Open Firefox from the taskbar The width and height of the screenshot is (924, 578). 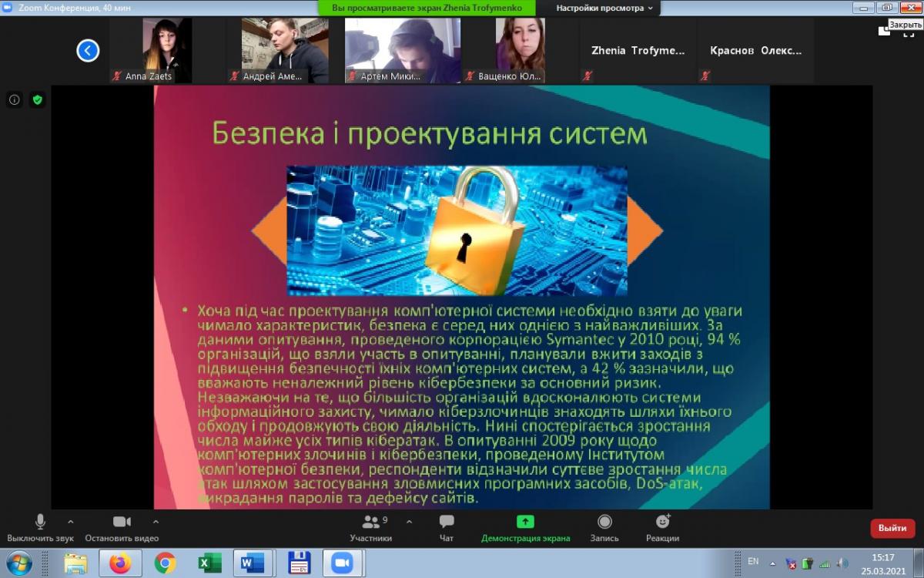[120, 563]
